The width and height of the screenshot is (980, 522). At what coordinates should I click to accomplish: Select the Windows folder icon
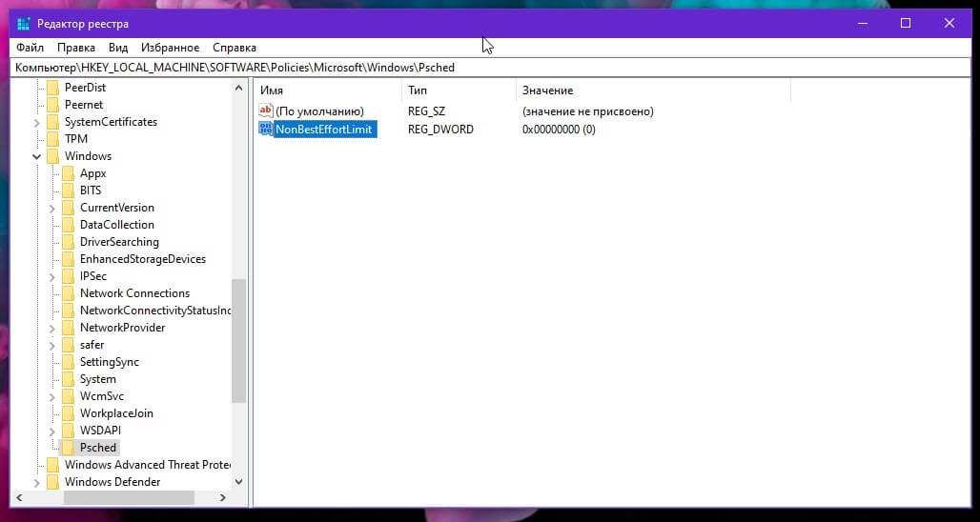[53, 156]
